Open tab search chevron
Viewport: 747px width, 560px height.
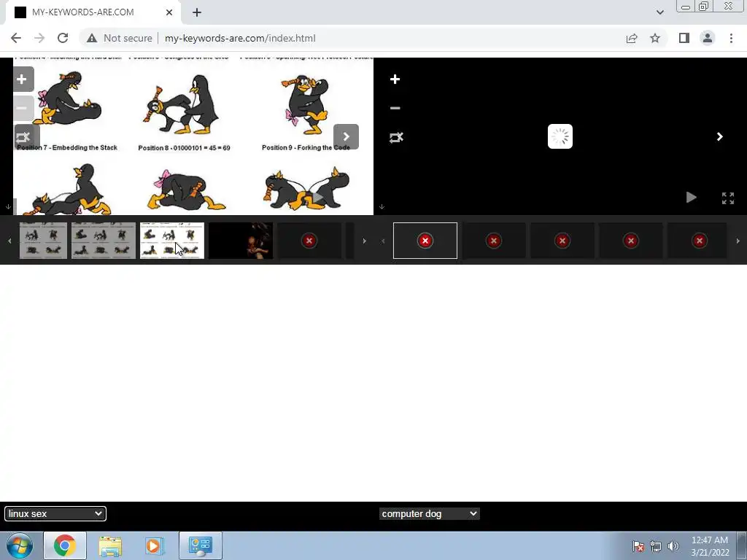659,12
